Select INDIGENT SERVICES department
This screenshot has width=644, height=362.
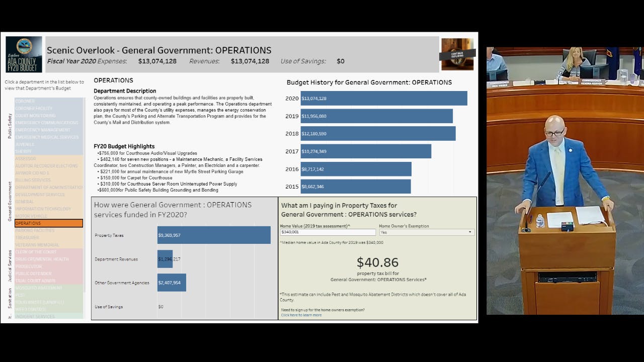click(x=49, y=316)
